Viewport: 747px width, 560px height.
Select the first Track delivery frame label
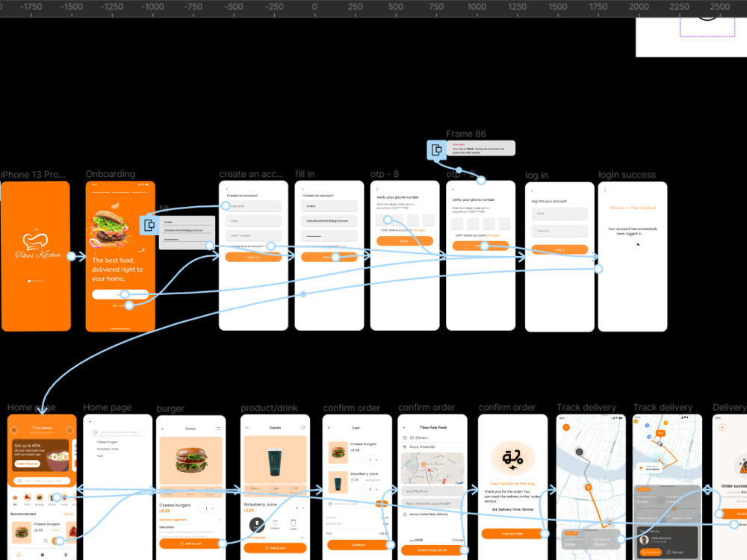pos(586,408)
